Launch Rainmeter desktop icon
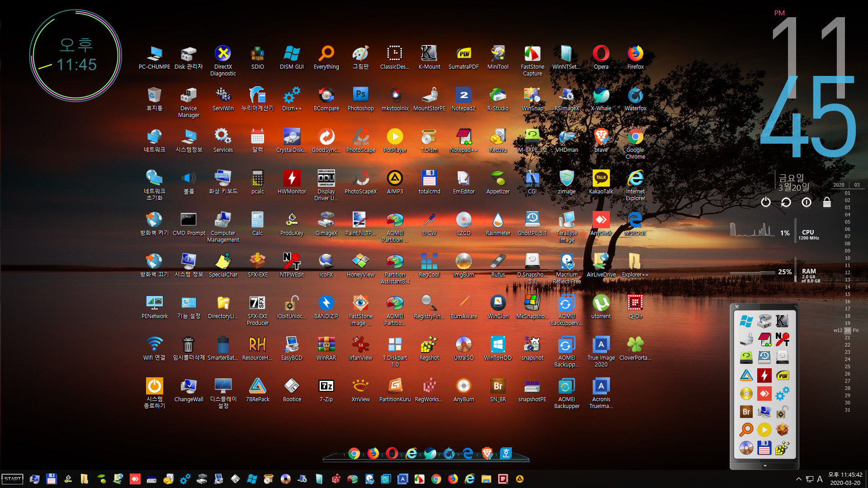Viewport: 868px width, 488px height. point(498,224)
